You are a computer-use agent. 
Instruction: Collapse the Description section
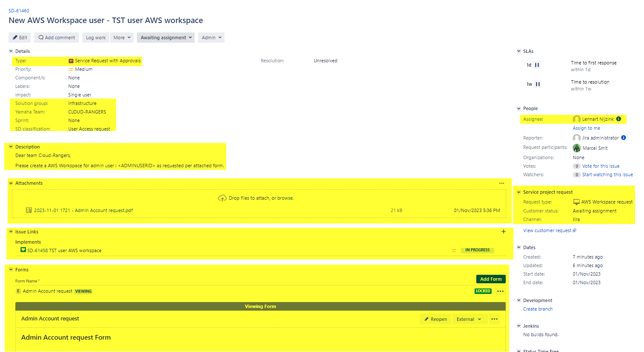[11, 147]
